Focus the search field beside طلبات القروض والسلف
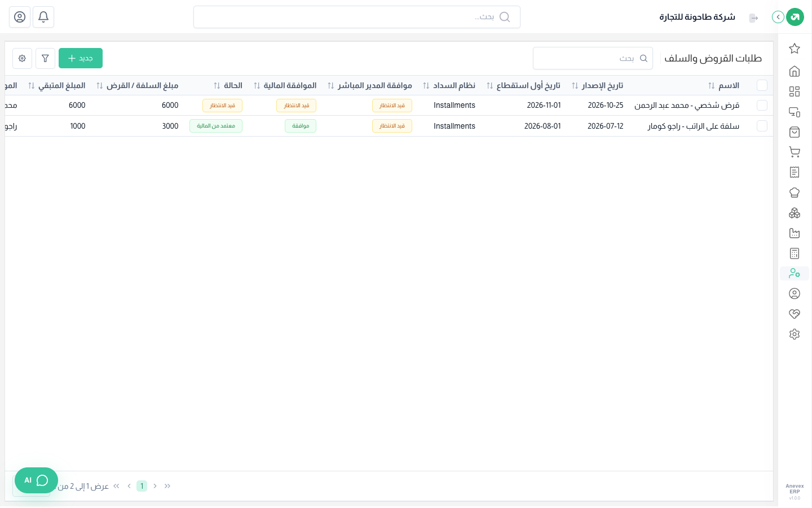This screenshot has height=508, width=812. pyautogui.click(x=593, y=58)
